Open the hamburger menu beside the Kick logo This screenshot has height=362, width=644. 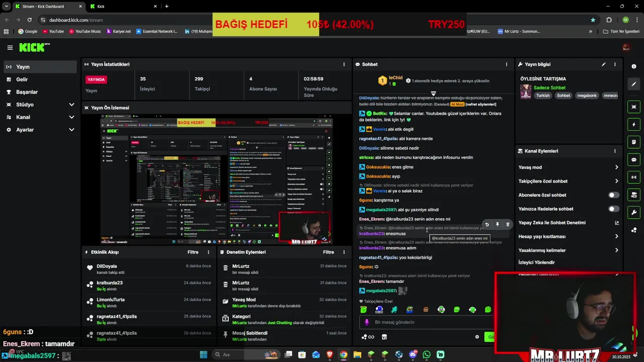click(x=10, y=48)
